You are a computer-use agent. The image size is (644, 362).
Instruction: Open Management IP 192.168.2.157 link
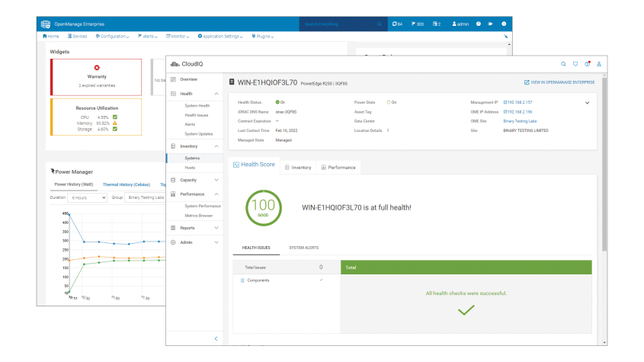[x=518, y=102]
